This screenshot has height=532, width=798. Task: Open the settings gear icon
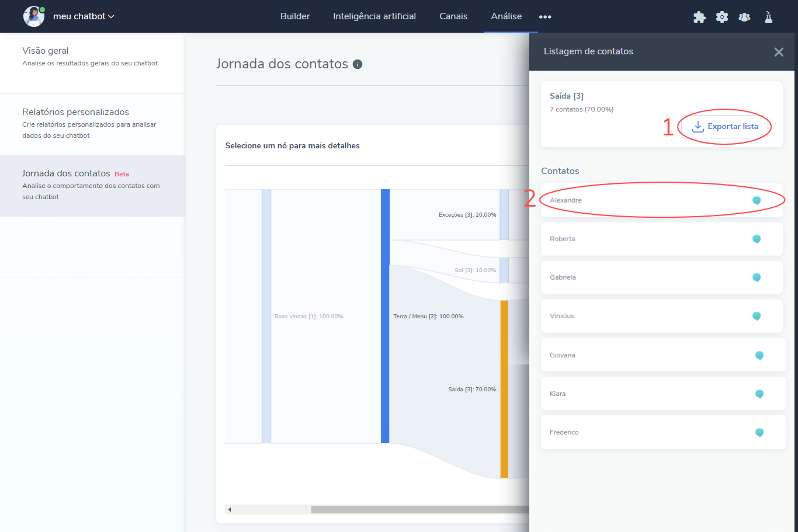pyautogui.click(x=722, y=17)
